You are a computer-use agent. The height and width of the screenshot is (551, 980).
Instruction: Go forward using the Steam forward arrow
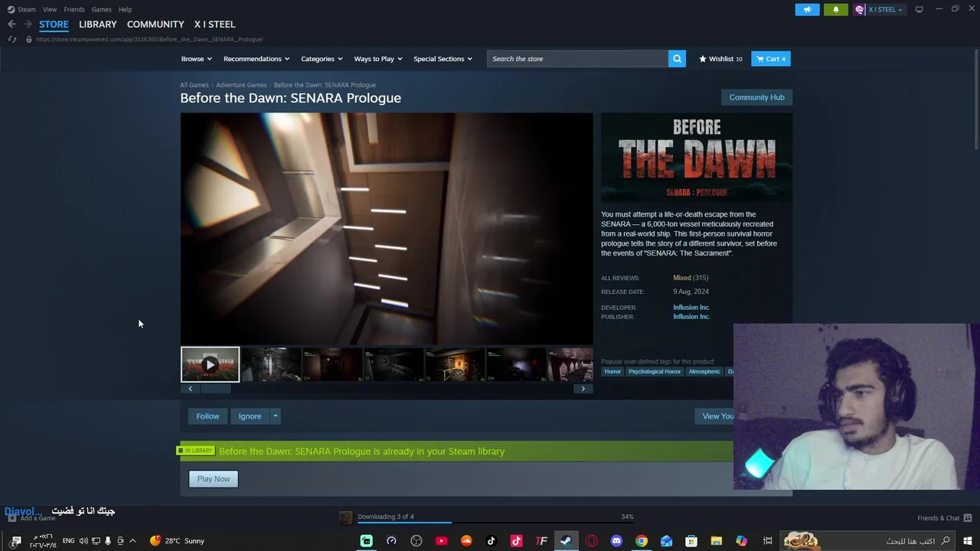tap(28, 24)
